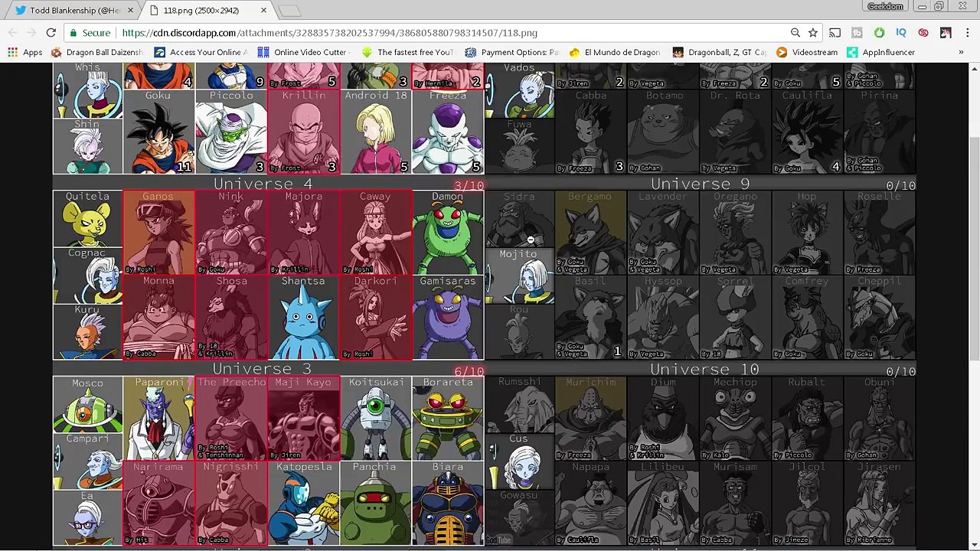The image size is (980, 551).
Task: Click the red crossed-circle extension icon
Action: (923, 33)
